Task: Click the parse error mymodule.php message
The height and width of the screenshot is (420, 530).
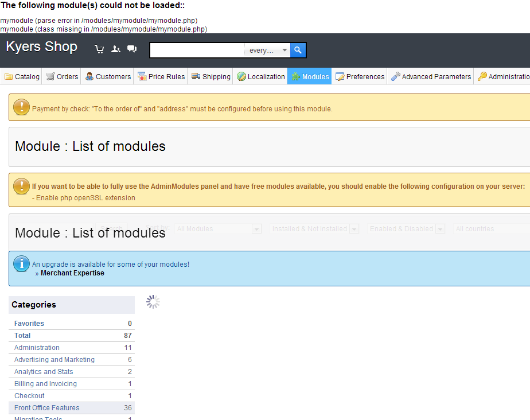Action: 99,20
